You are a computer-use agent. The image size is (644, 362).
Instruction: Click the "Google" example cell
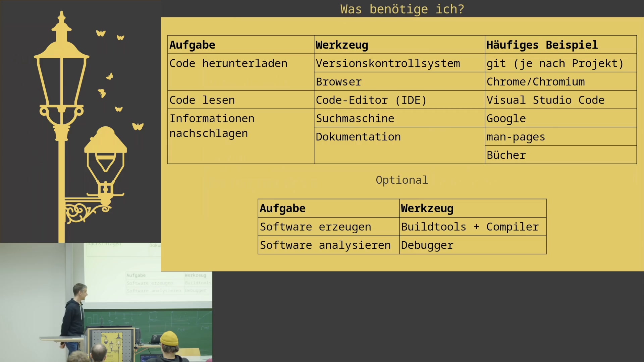coord(506,118)
